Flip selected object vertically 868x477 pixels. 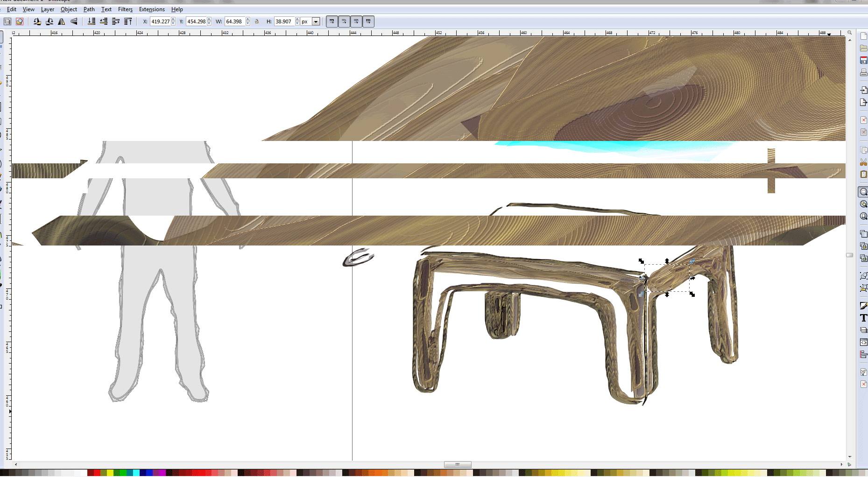(74, 21)
